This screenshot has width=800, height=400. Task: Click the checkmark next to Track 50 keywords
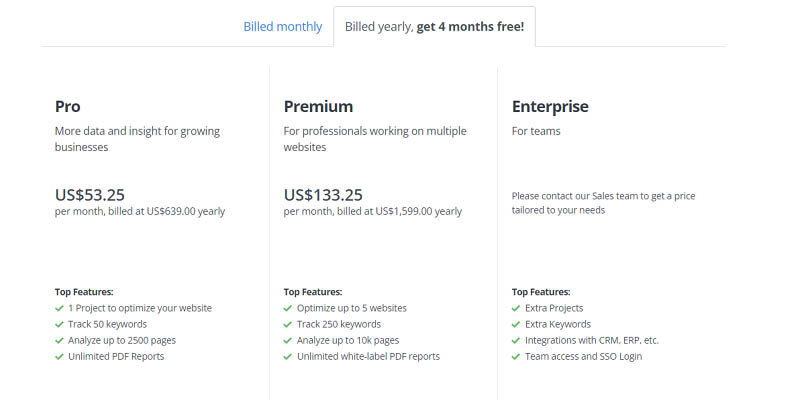[59, 324]
